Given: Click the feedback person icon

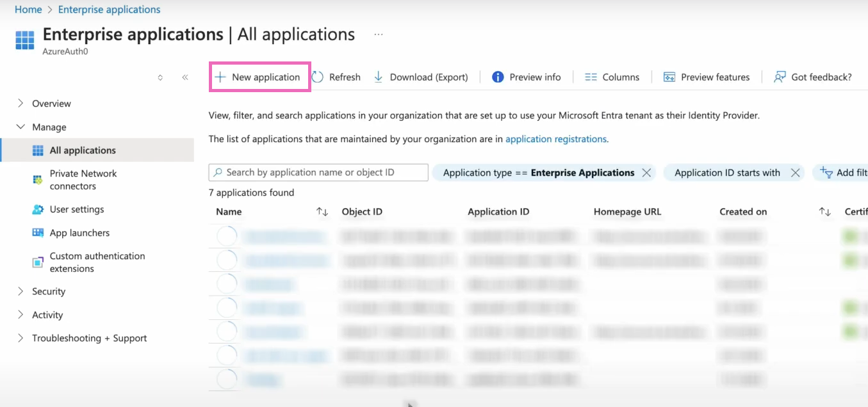Looking at the screenshot, I should pos(780,77).
